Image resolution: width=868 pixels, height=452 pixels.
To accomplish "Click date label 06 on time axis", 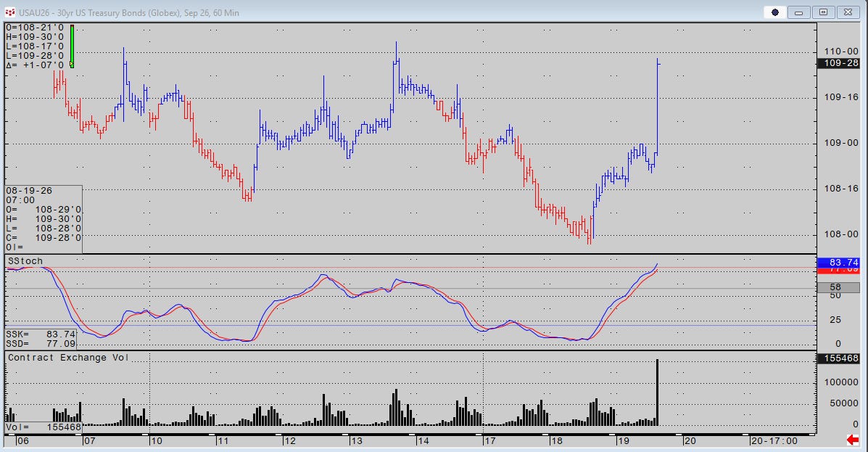I will [22, 441].
